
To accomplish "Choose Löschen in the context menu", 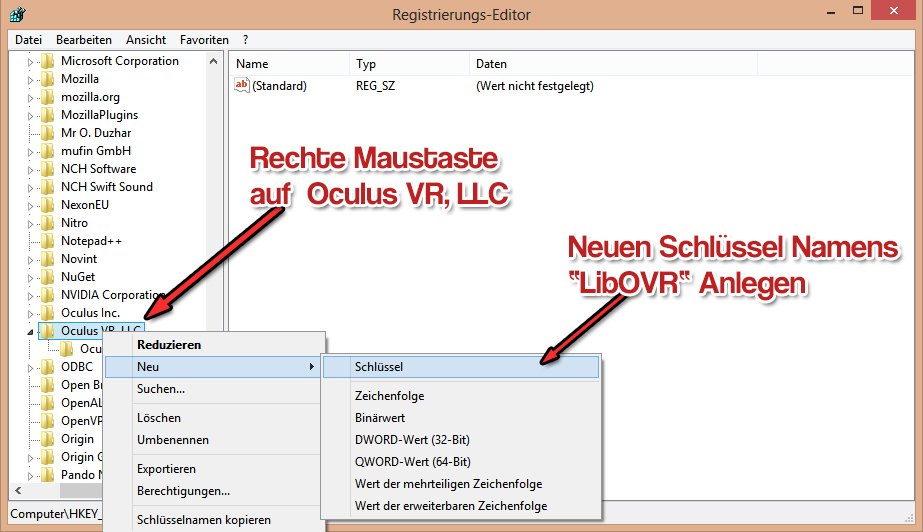I will pos(213,418).
